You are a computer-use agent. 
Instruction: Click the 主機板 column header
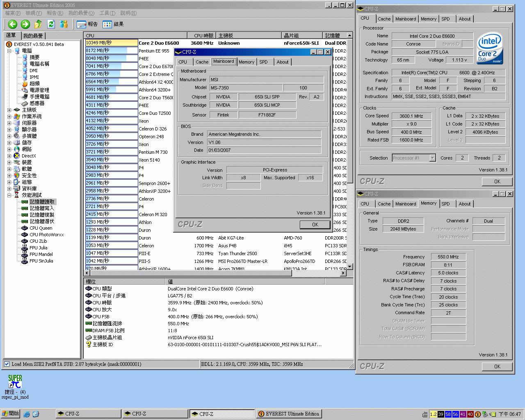(249, 36)
